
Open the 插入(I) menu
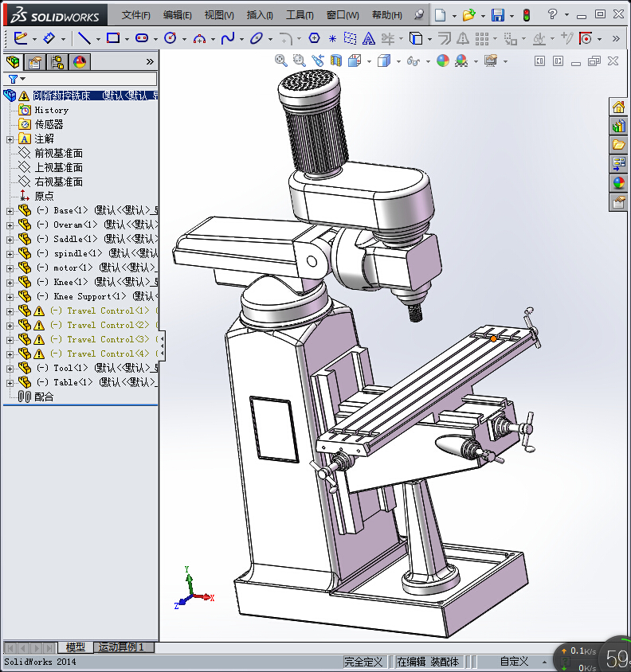[260, 15]
